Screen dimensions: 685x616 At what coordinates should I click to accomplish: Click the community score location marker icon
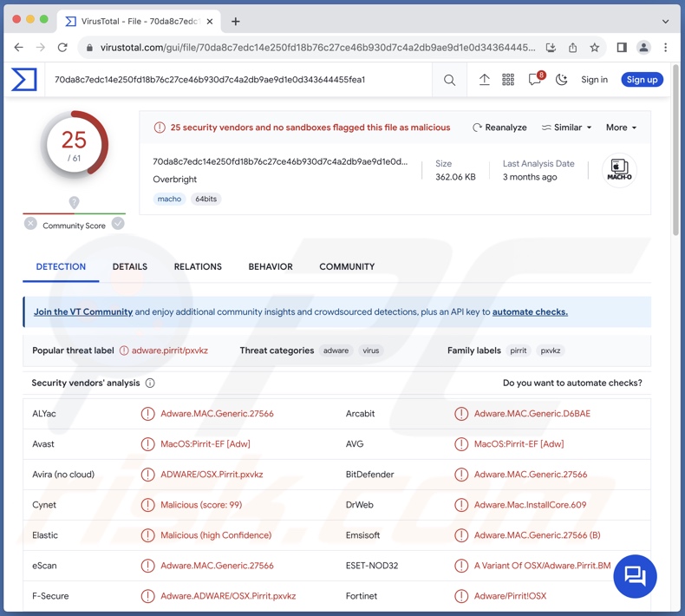click(x=75, y=202)
